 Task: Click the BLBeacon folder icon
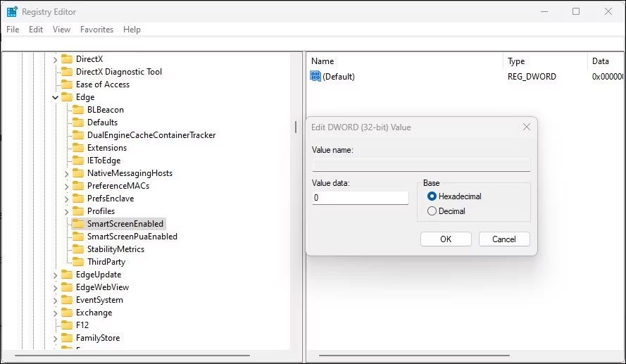78,110
